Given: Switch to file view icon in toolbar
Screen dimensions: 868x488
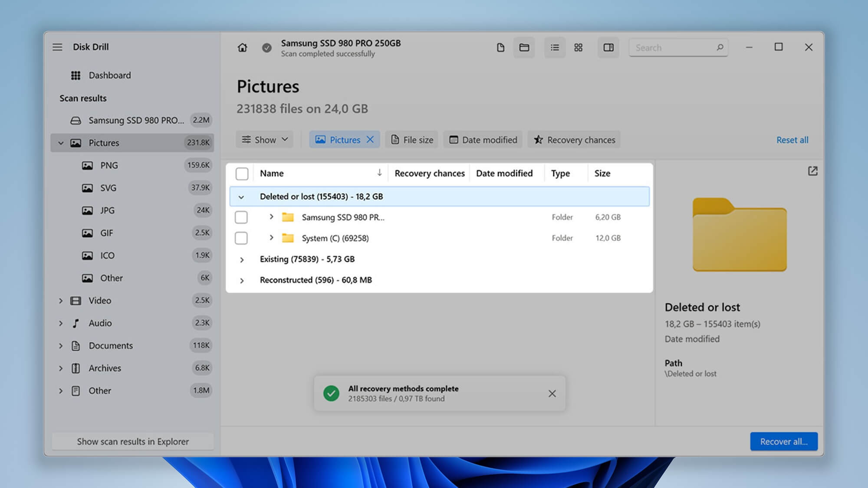Looking at the screenshot, I should point(500,47).
